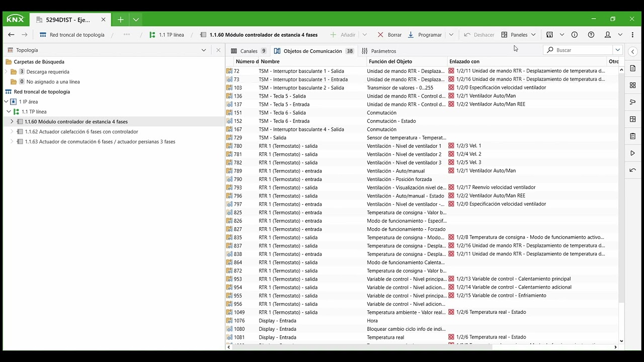
Task: Open the window-layout workspaces sidebar icon
Action: coord(633,119)
